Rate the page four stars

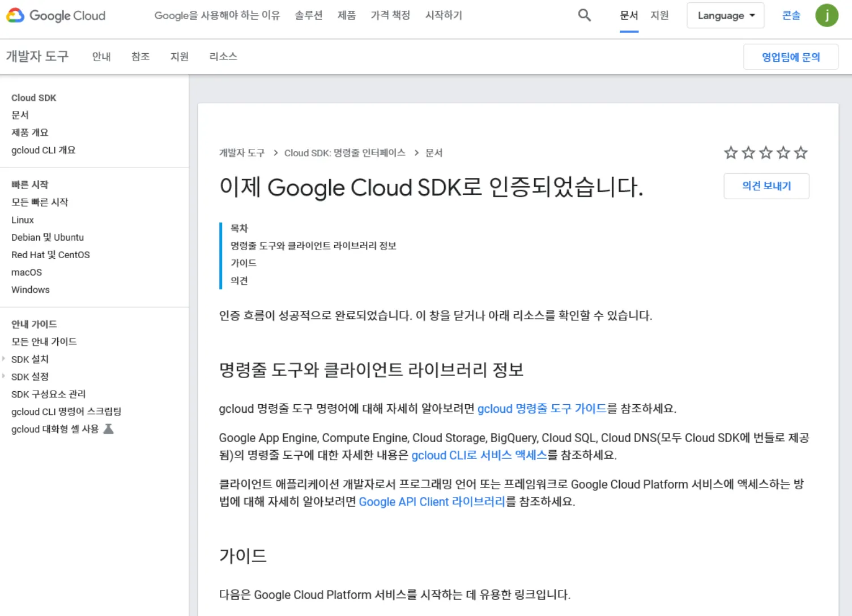point(783,153)
